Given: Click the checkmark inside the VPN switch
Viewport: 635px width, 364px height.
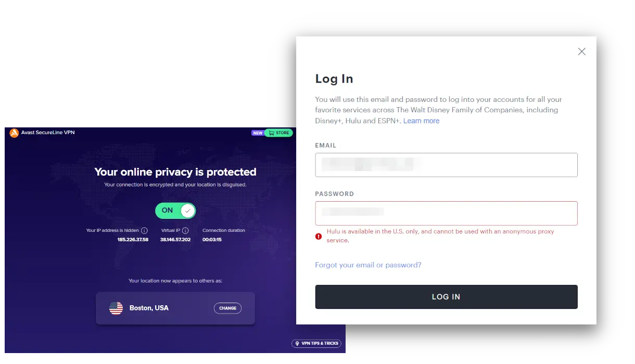Looking at the screenshot, I should (187, 210).
